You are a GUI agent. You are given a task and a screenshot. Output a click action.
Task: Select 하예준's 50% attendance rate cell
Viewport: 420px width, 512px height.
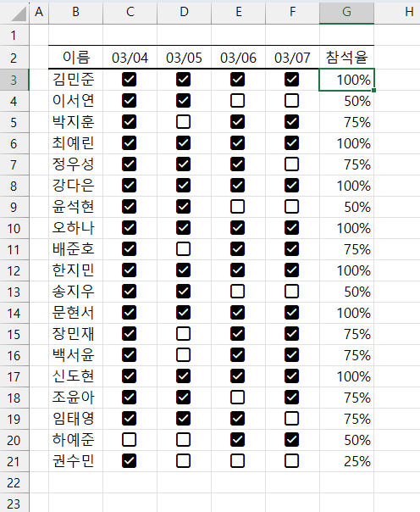pyautogui.click(x=346, y=440)
